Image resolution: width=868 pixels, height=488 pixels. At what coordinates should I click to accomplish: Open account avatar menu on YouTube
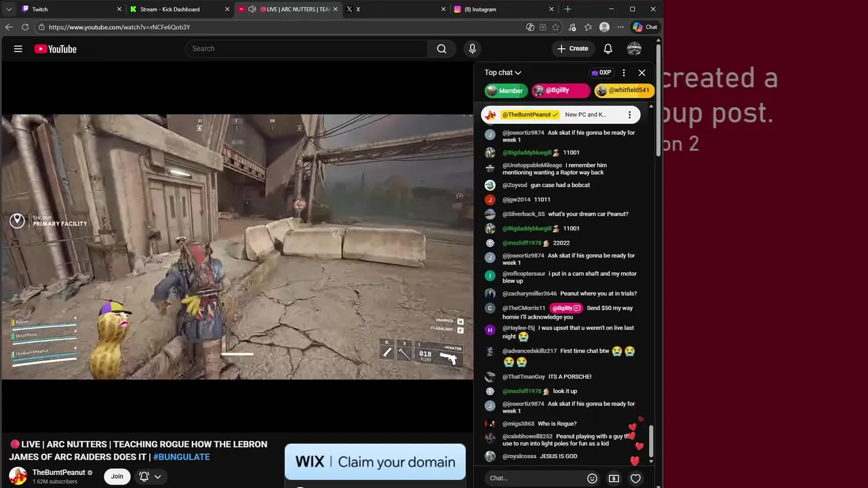coord(634,49)
